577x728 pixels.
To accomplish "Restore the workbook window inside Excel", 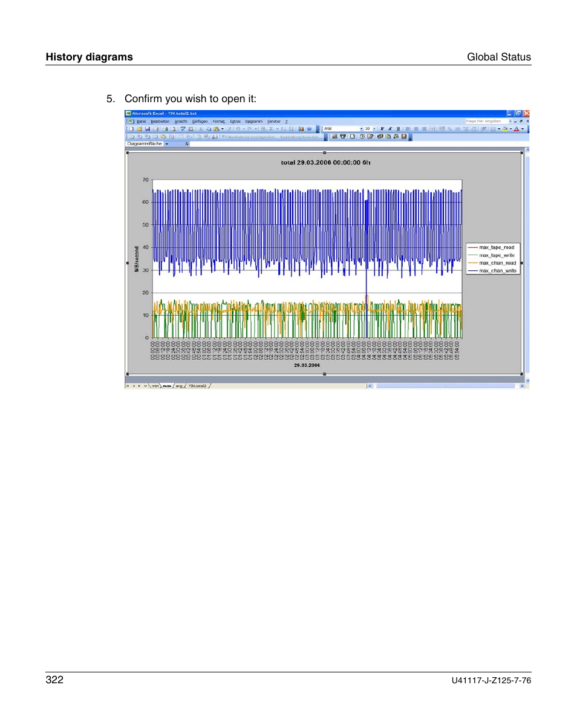I will point(521,121).
